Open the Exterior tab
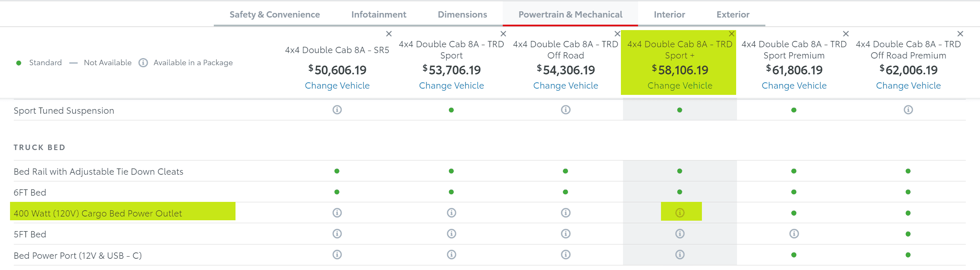The height and width of the screenshot is (270, 980). click(x=733, y=15)
